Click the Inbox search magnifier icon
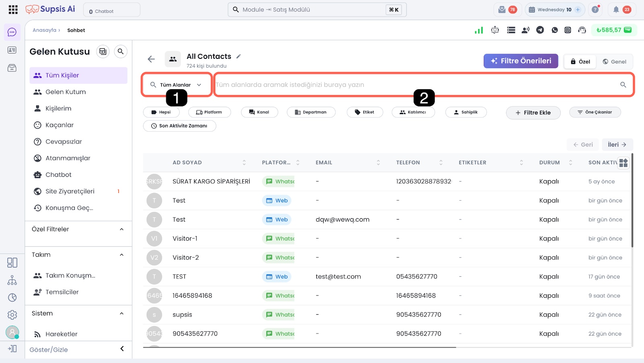The width and height of the screenshot is (644, 363). 120,52
